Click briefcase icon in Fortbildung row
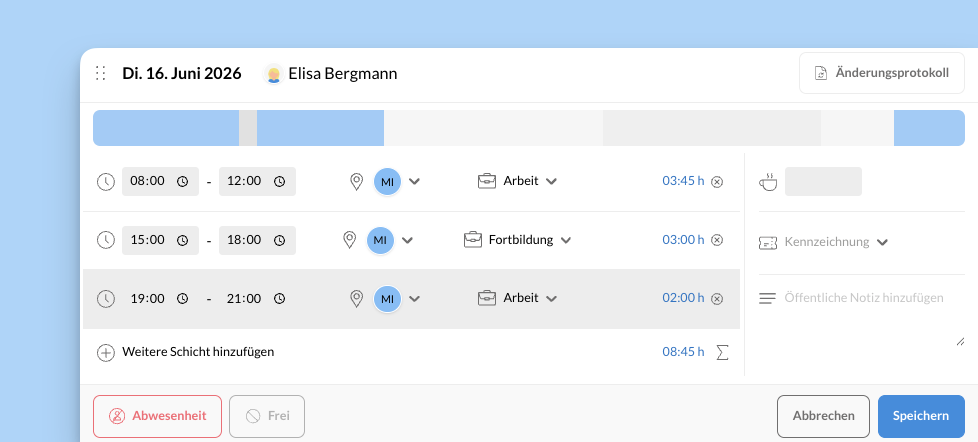This screenshot has width=978, height=442. [x=473, y=240]
